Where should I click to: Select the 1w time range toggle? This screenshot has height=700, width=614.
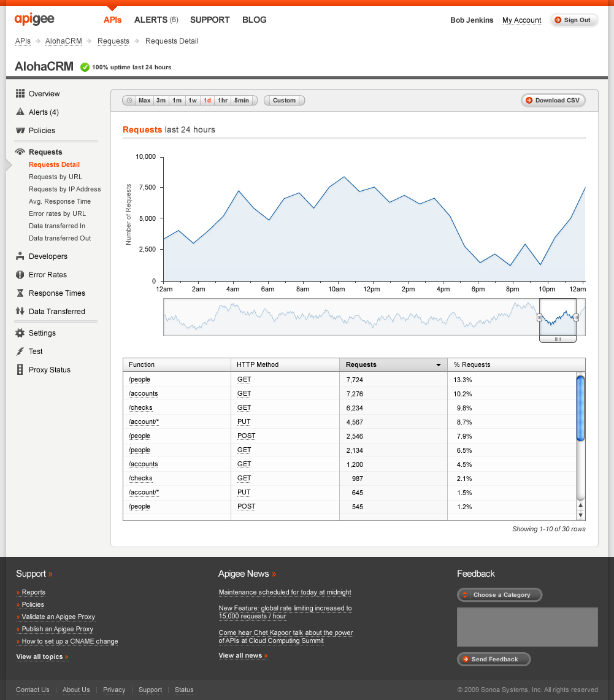[x=193, y=101]
